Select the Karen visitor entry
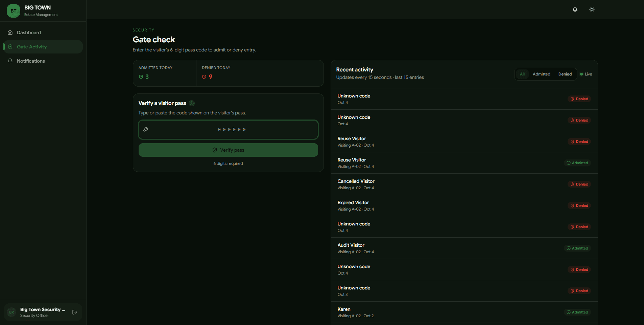644x325 pixels. pos(464,312)
